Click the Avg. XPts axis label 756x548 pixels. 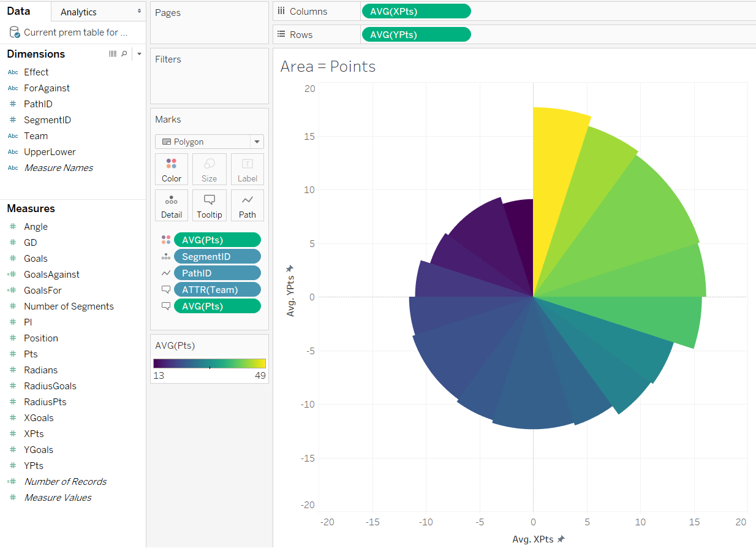point(533,539)
